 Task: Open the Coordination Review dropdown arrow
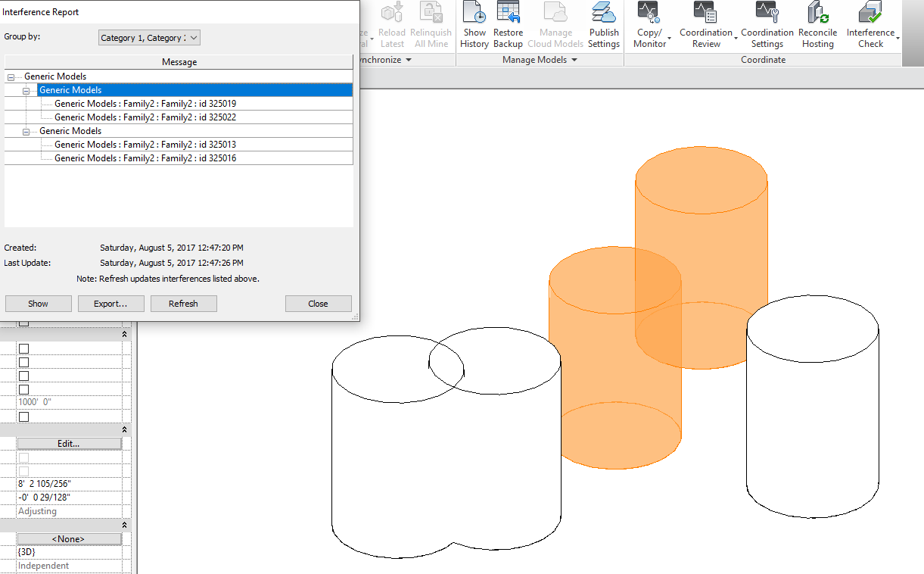[x=736, y=38]
